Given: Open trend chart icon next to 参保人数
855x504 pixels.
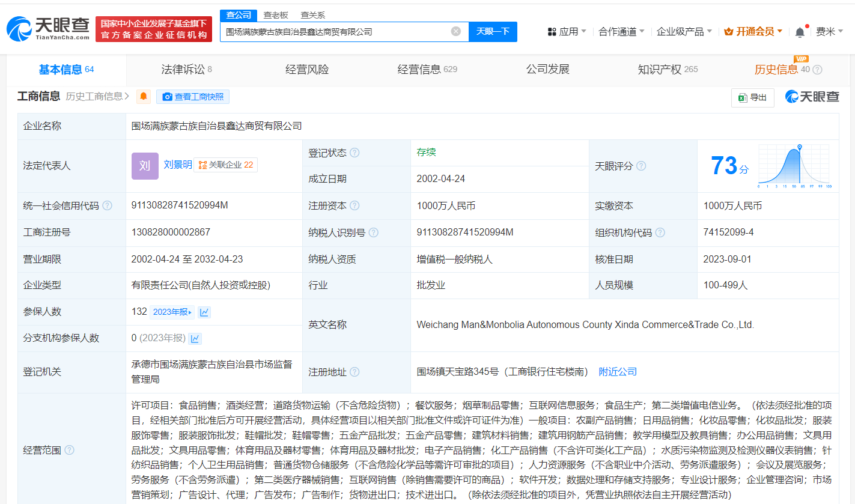Looking at the screenshot, I should (x=204, y=312).
